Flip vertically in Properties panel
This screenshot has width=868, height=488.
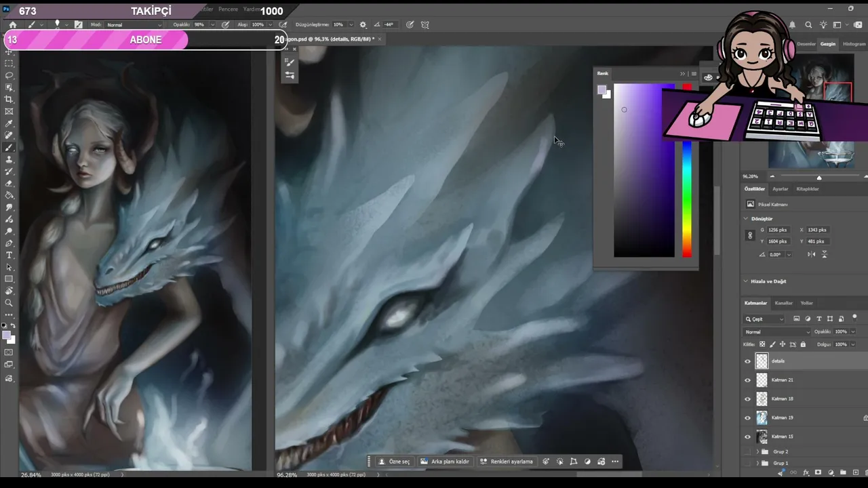[825, 254]
